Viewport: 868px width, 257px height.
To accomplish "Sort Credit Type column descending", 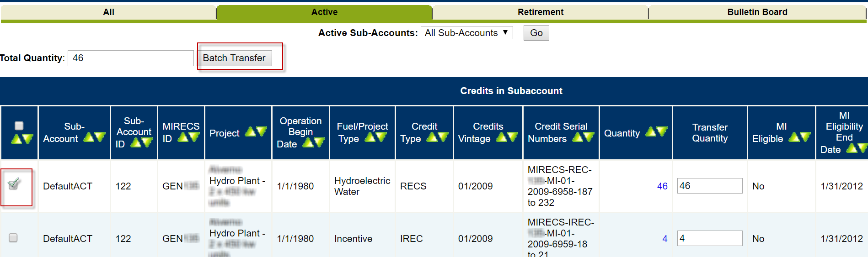I will (443, 137).
